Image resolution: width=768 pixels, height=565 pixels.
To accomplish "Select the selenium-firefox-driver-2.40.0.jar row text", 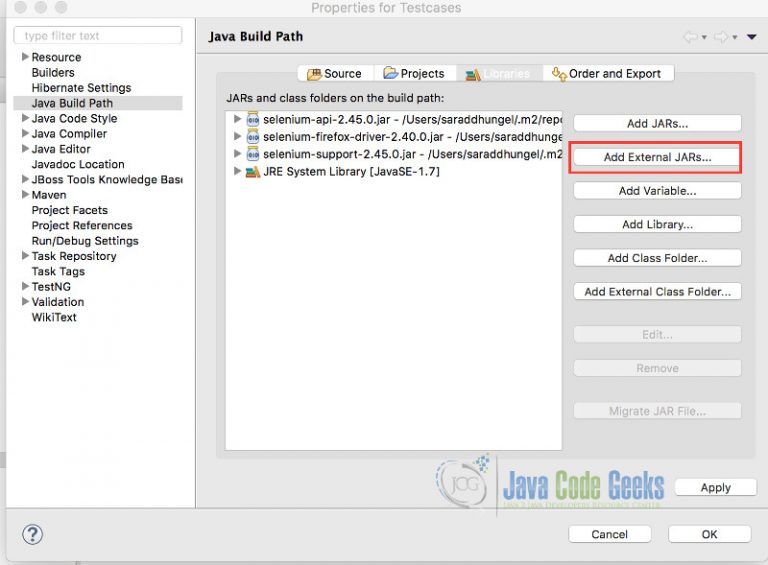I will pyautogui.click(x=413, y=137).
